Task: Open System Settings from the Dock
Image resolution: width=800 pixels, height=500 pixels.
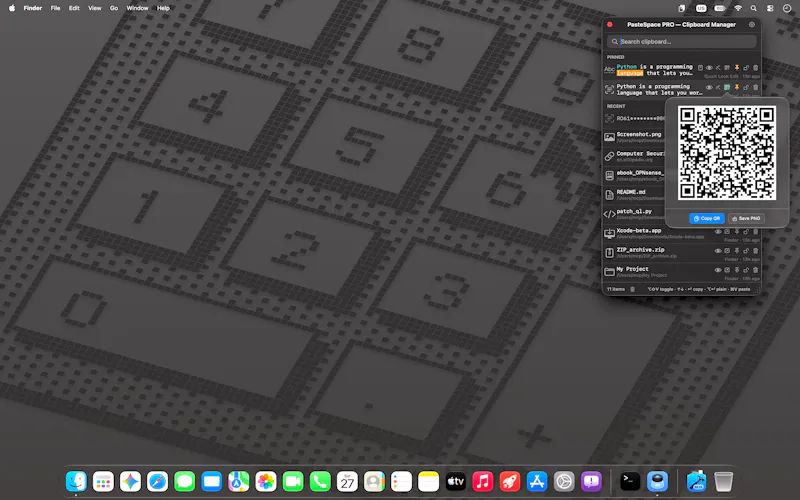Action: click(x=564, y=481)
